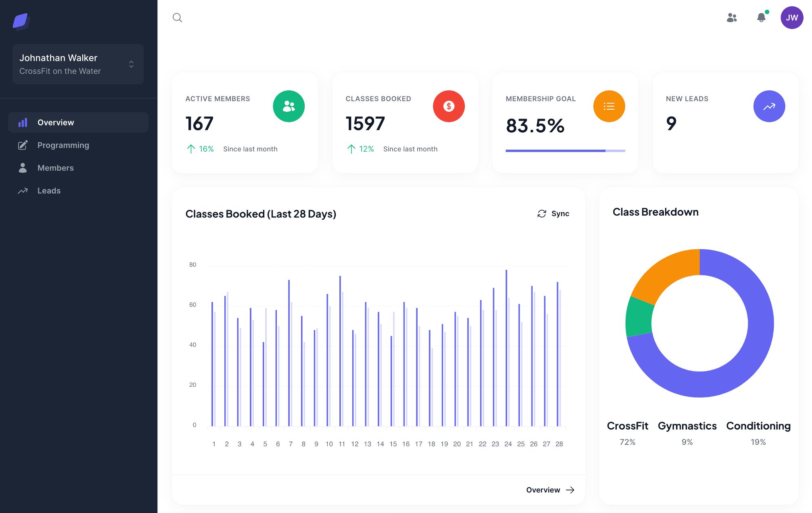Click the up arrow beside 16%

(x=191, y=149)
